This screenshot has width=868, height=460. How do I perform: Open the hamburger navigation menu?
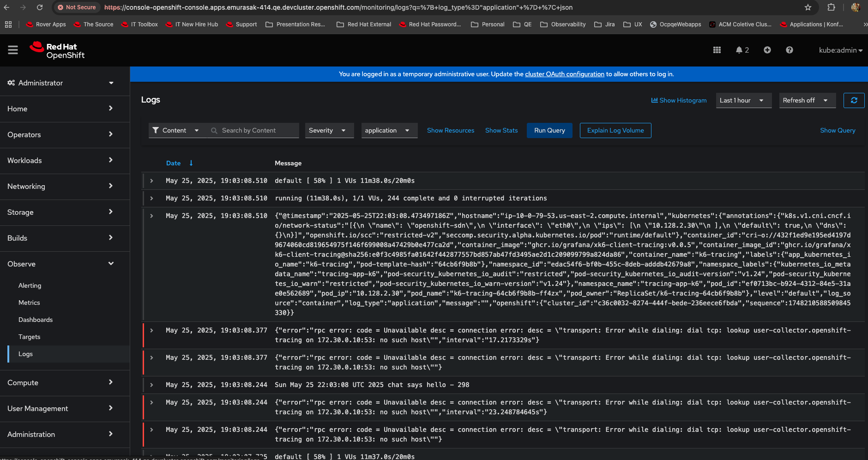pyautogui.click(x=13, y=50)
